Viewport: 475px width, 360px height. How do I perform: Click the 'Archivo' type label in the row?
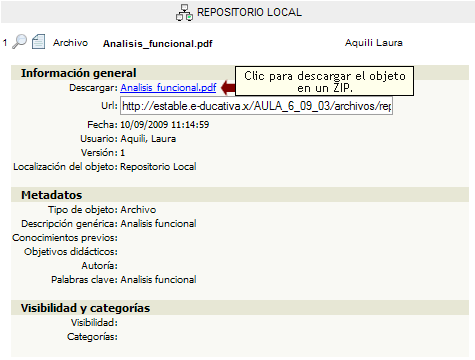pyautogui.click(x=70, y=43)
